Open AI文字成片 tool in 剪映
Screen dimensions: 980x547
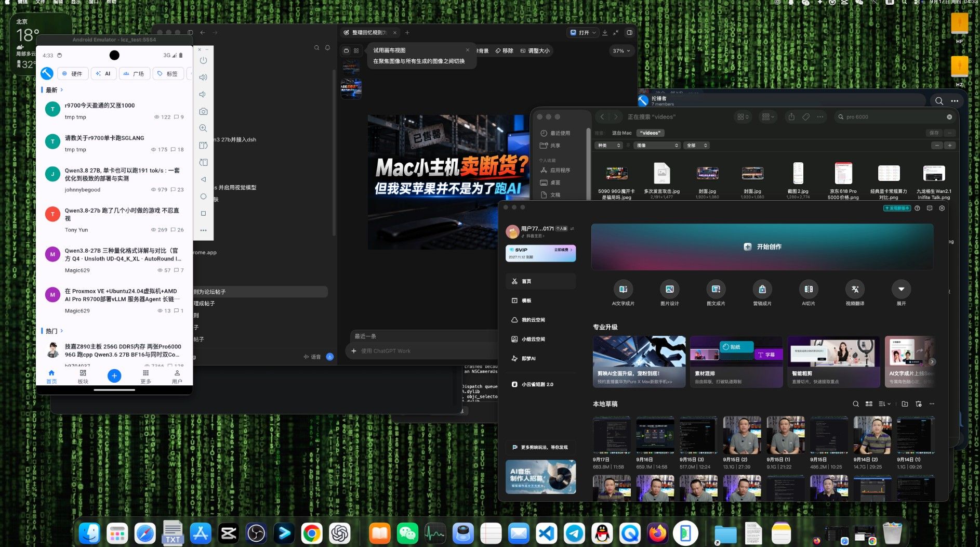pyautogui.click(x=623, y=293)
